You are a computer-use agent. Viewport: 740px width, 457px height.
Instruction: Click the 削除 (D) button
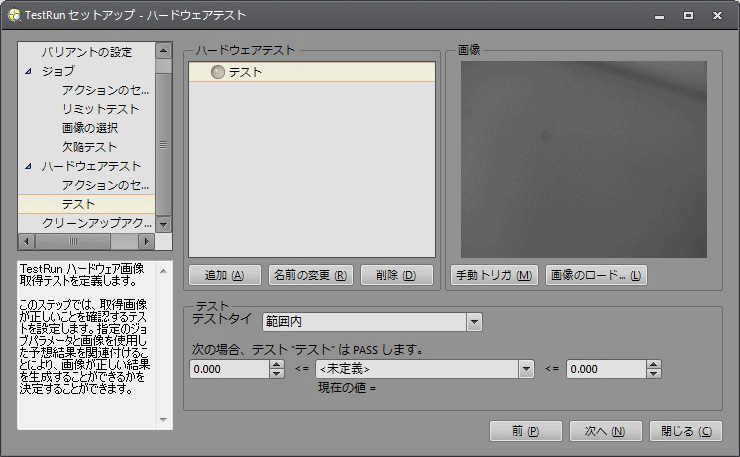[395, 275]
